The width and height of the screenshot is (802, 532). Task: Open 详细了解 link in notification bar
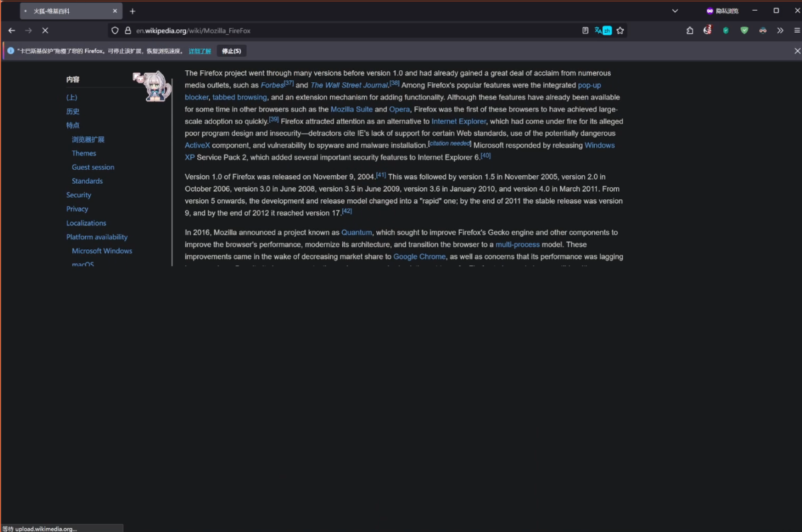199,51
